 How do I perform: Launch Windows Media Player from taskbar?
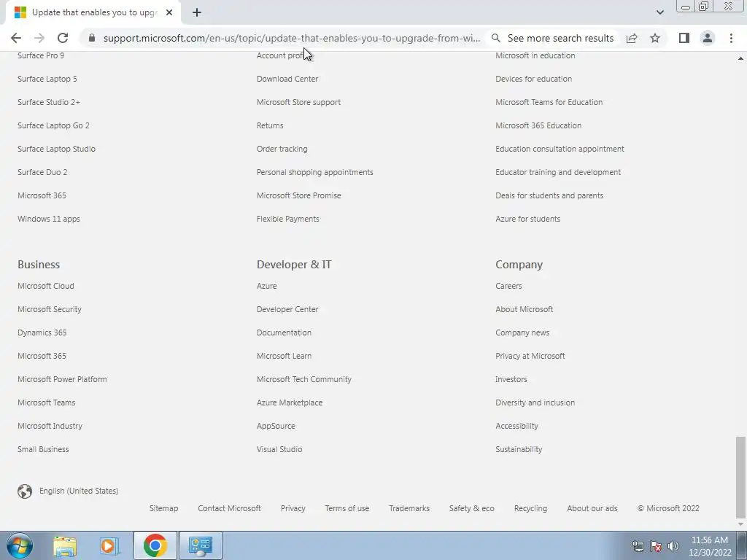point(109,545)
